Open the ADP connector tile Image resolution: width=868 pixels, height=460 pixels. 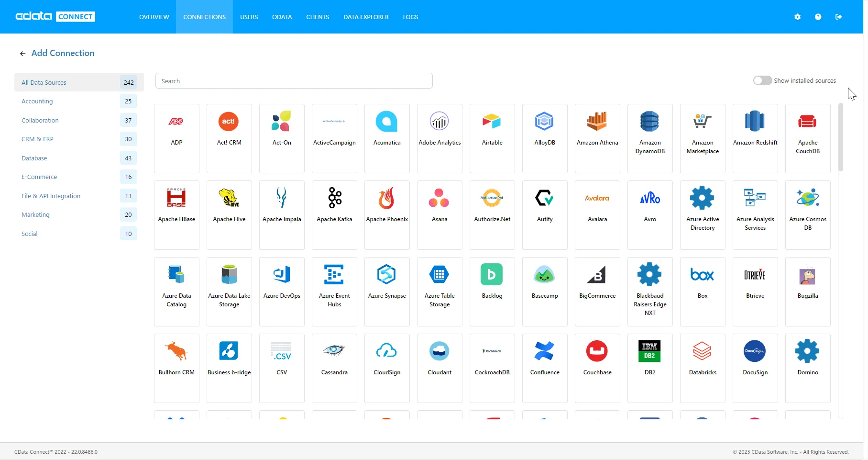[176, 138]
